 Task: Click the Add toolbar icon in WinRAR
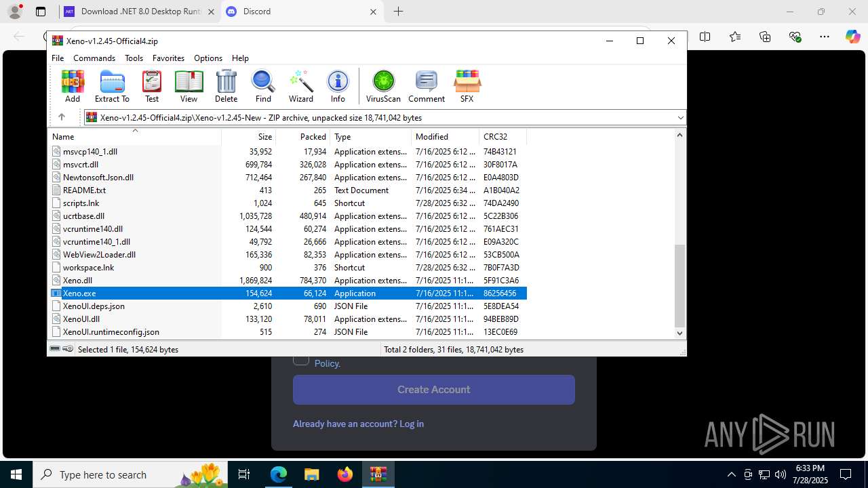click(73, 86)
